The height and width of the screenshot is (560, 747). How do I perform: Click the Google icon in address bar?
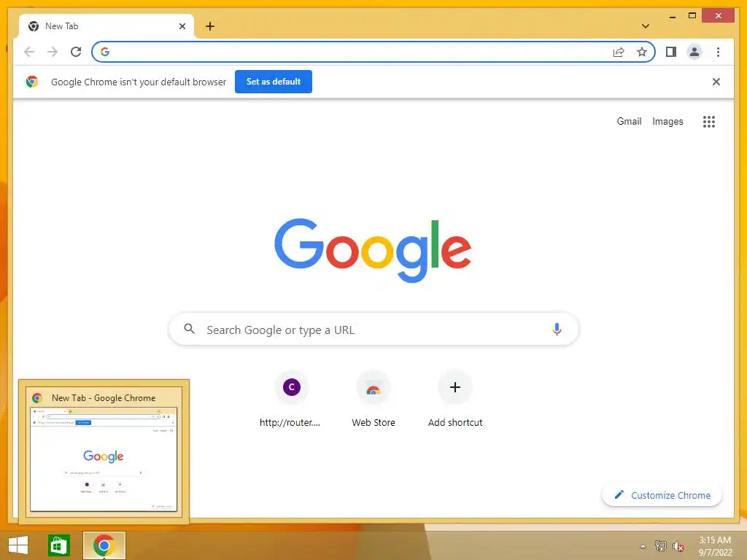[105, 52]
